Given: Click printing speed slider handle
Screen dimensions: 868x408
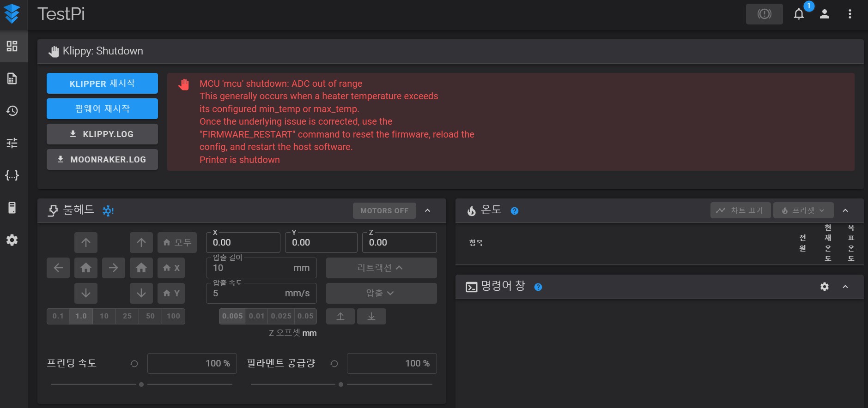Looking at the screenshot, I should (x=141, y=384).
